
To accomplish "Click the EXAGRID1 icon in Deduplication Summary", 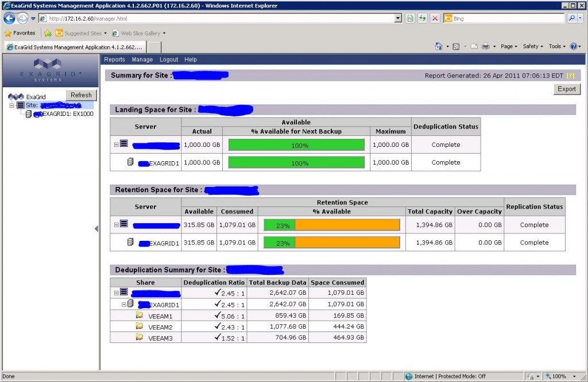I will [130, 303].
